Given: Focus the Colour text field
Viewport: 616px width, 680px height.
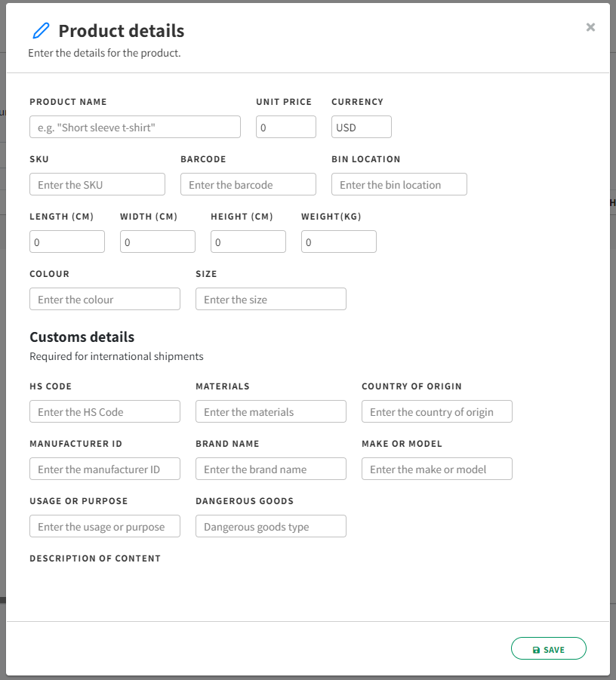Looking at the screenshot, I should 105,299.
